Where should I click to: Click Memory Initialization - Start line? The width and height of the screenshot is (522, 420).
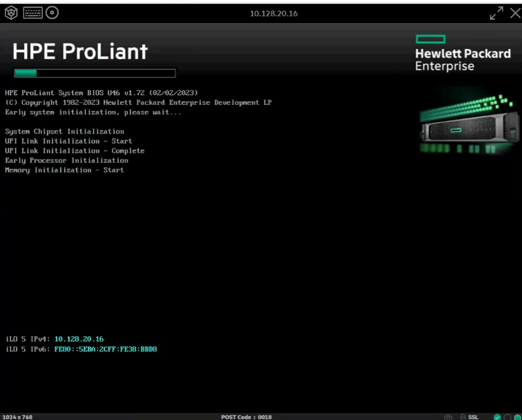click(x=64, y=170)
